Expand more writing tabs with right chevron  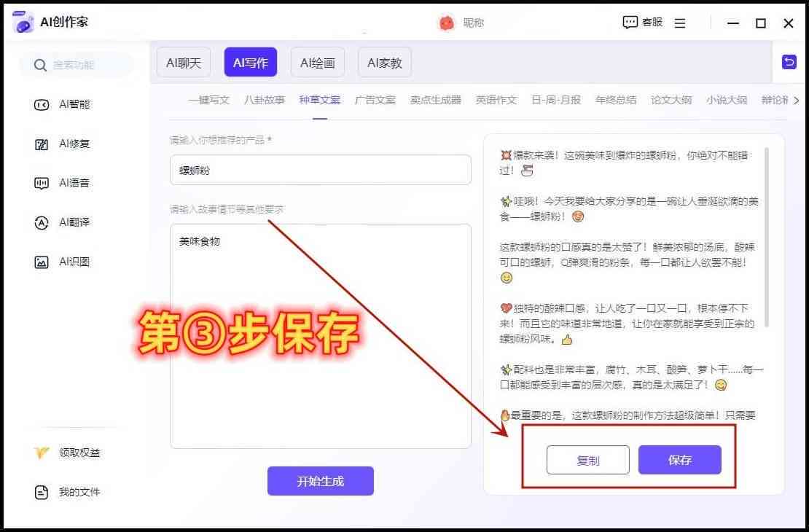(x=796, y=100)
